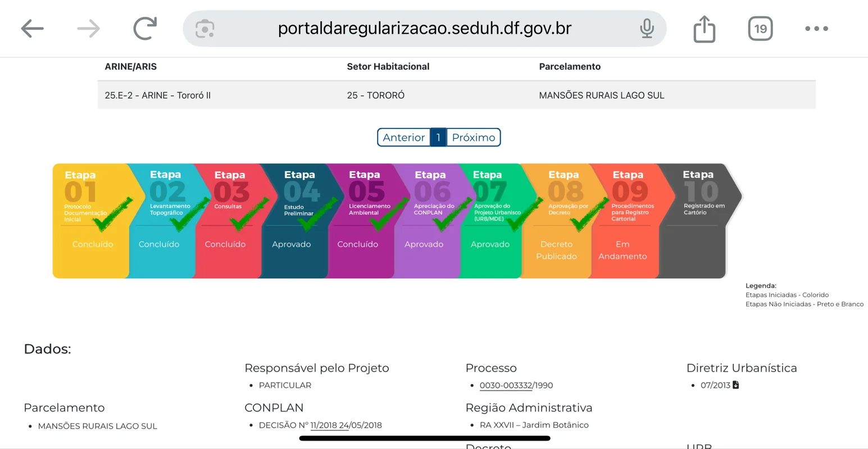Download the Diretriz 07/2013 file icon

coord(736,385)
